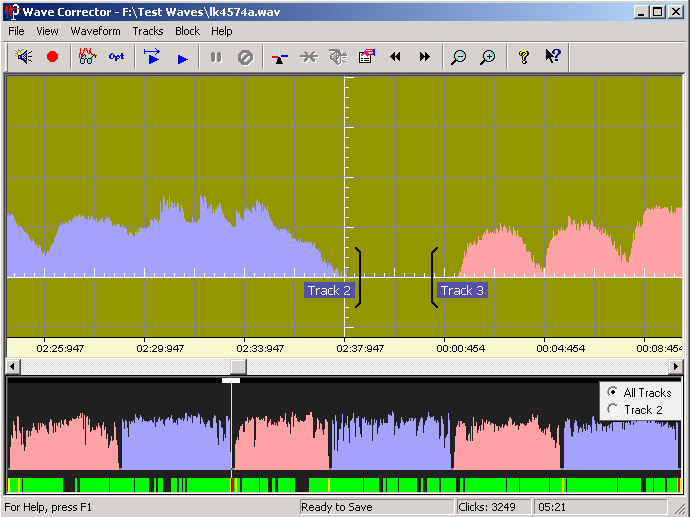The image size is (690, 517).
Task: Click the red Record button in toolbar
Action: 52,57
